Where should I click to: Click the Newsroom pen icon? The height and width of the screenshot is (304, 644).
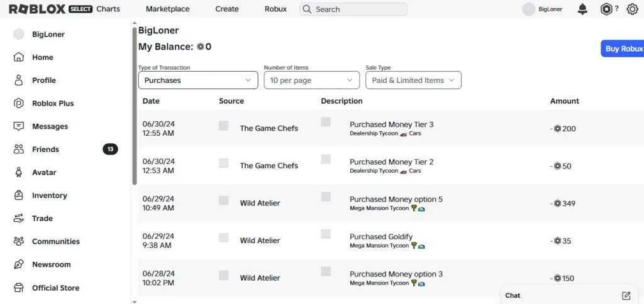point(18,264)
